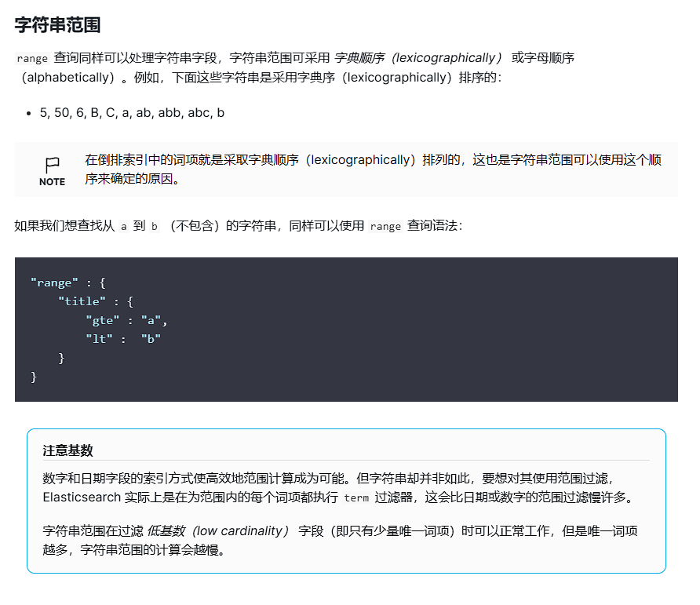Screen dimensions: 700x605
Task: Click inline code 'a' in the query sentence
Action: (123, 226)
